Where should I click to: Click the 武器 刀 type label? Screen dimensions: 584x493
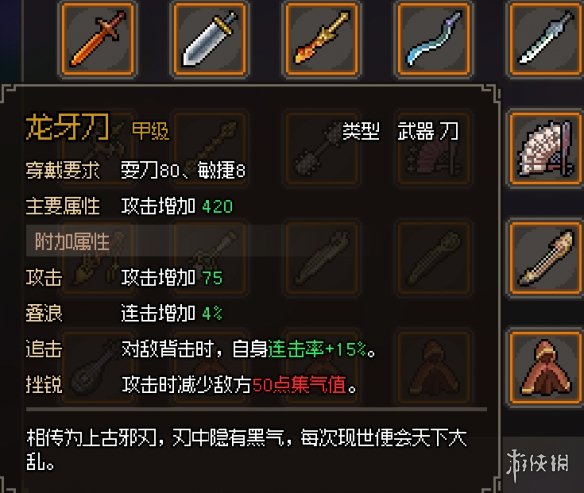(x=428, y=131)
